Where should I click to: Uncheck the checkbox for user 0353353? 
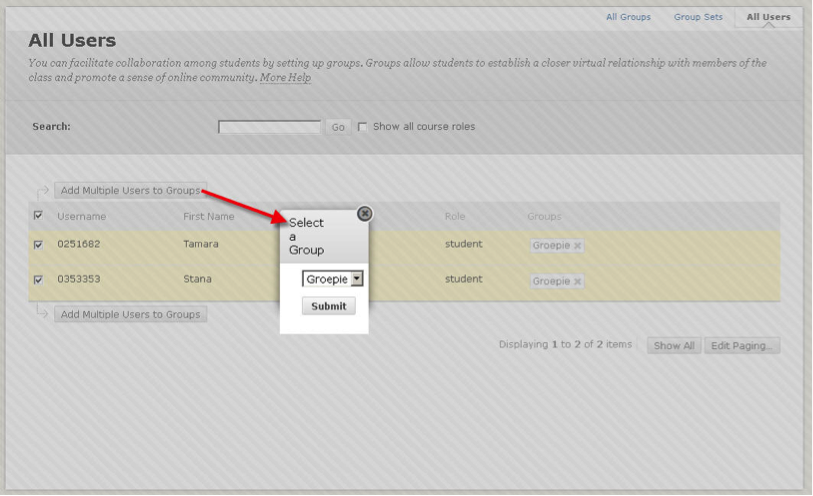[x=39, y=280]
